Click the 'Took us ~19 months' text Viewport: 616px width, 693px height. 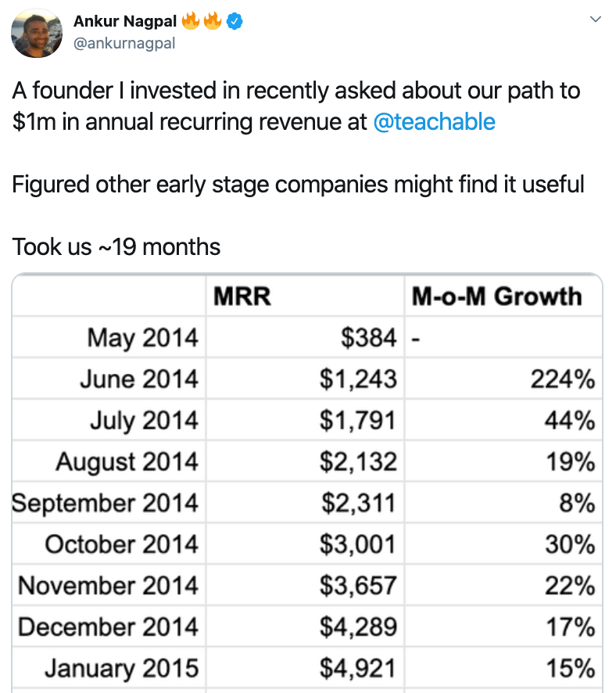pyautogui.click(x=116, y=246)
